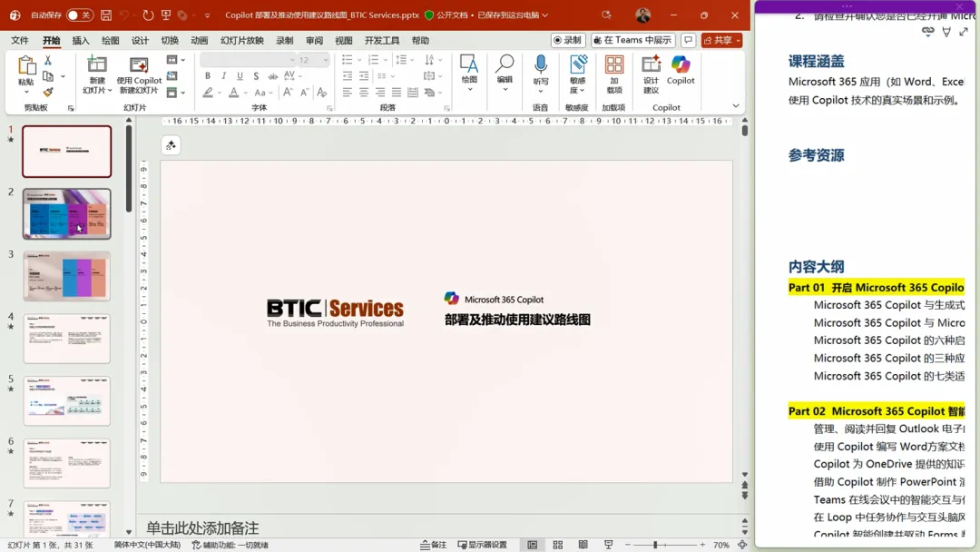Decrease font size icon
Screen dimensions: 980x552
pyautogui.click(x=304, y=93)
